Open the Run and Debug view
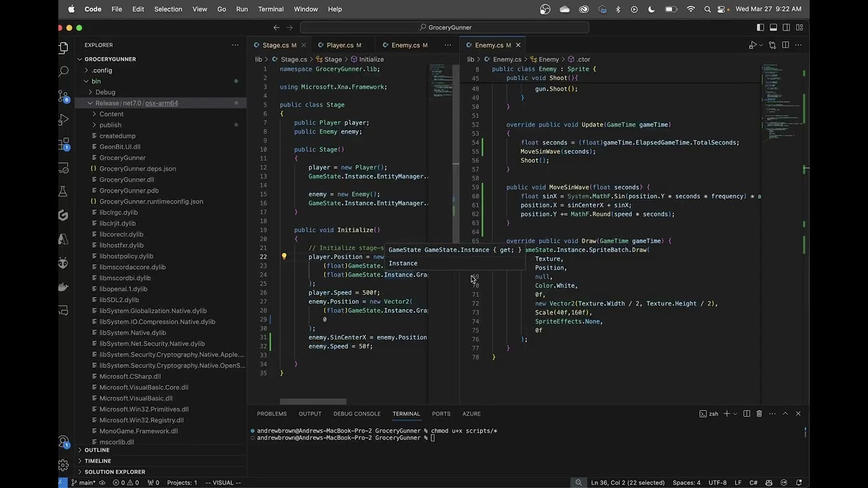Screen dimensions: 868x488 click(63, 119)
